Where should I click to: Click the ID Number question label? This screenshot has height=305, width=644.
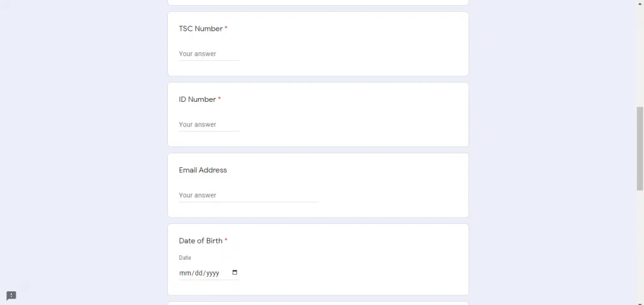197,99
